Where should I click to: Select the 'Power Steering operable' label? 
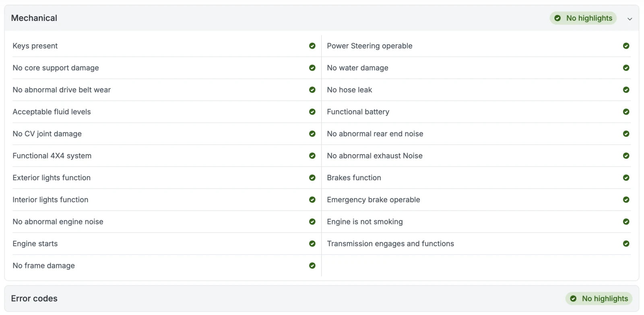(x=369, y=46)
